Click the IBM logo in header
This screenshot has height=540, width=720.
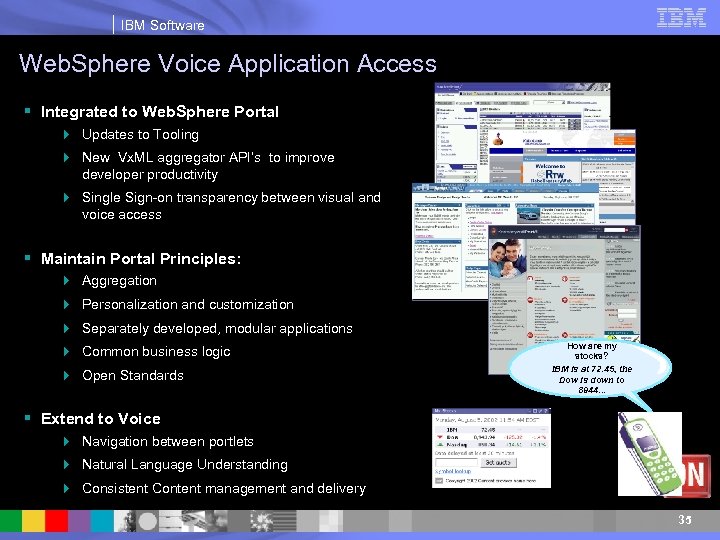(681, 18)
